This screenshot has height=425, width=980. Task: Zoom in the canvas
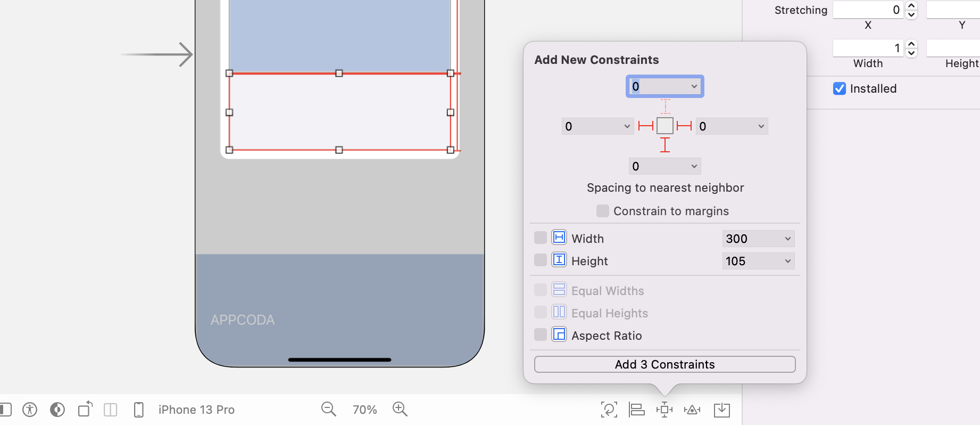click(x=400, y=410)
